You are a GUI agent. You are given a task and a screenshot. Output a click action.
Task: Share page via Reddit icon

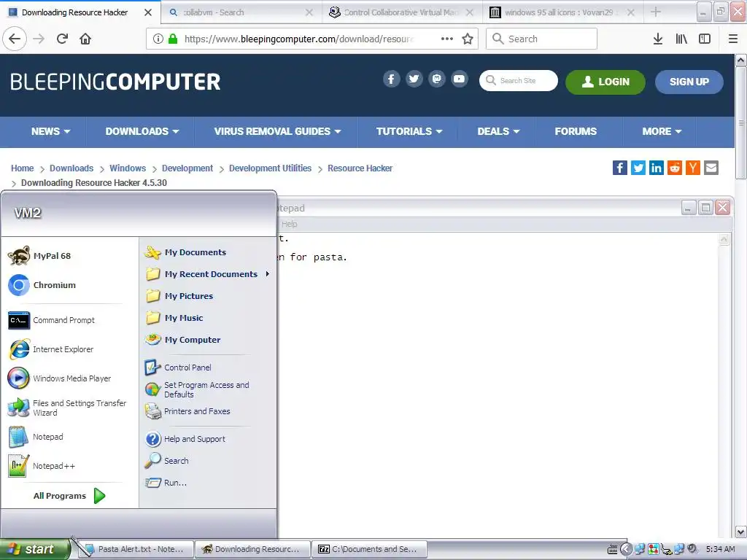click(675, 168)
